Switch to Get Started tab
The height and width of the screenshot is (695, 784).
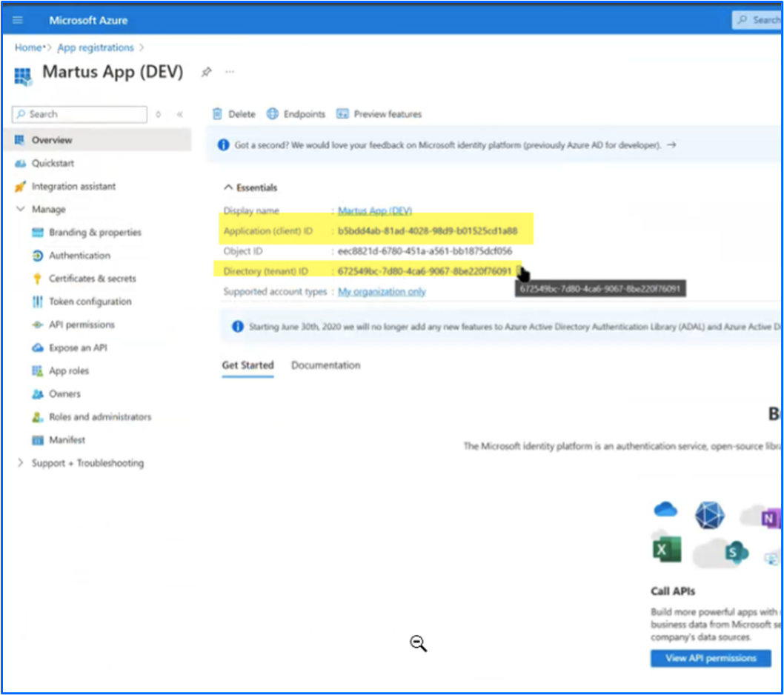click(248, 365)
